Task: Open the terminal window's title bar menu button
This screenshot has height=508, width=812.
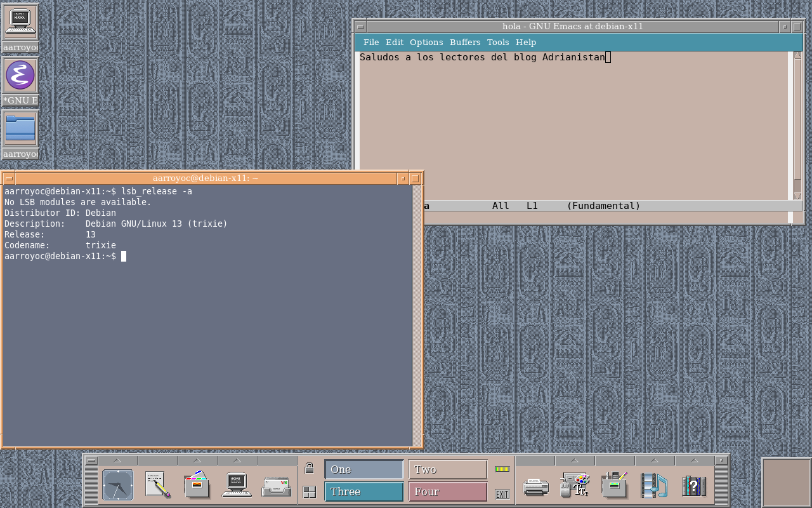Action: (8, 178)
